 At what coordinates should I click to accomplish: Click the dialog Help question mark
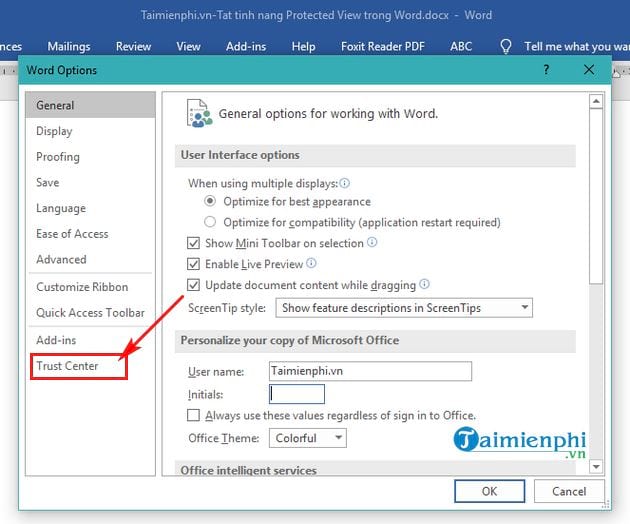point(546,70)
